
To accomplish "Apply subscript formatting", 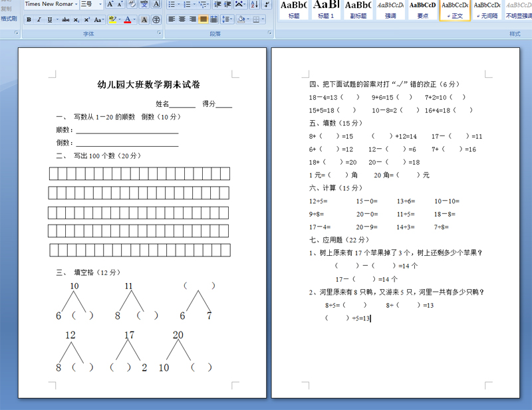I will pos(76,20).
